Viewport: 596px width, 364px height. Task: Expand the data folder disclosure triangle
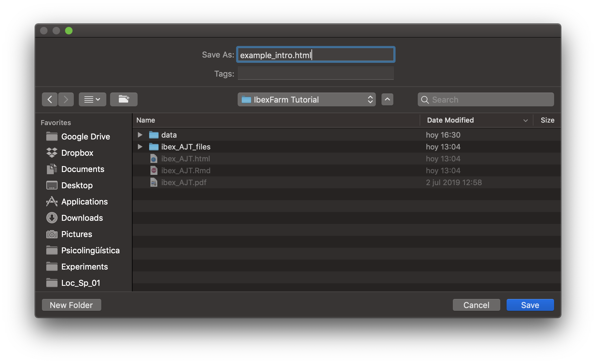[140, 135]
